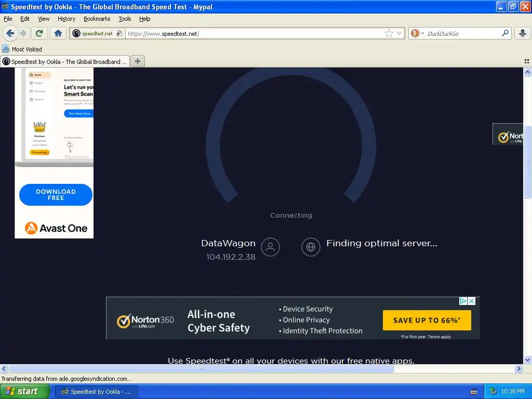532x399 pixels.
Task: Open the Bookmarks menu
Action: [x=97, y=19]
